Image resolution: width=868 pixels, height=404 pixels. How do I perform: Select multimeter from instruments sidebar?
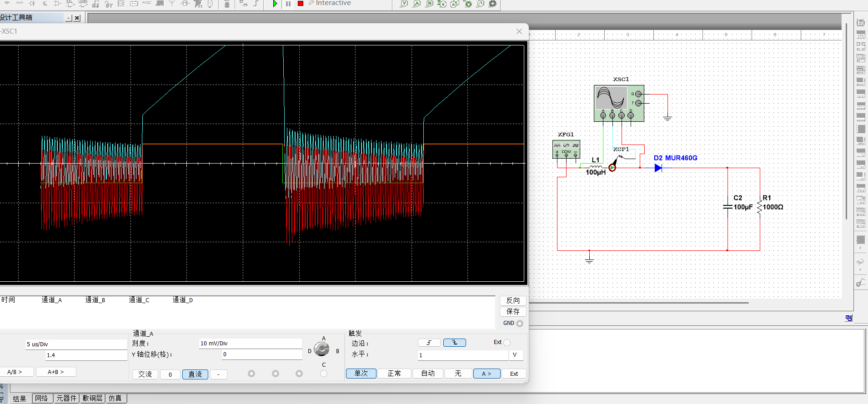(861, 22)
